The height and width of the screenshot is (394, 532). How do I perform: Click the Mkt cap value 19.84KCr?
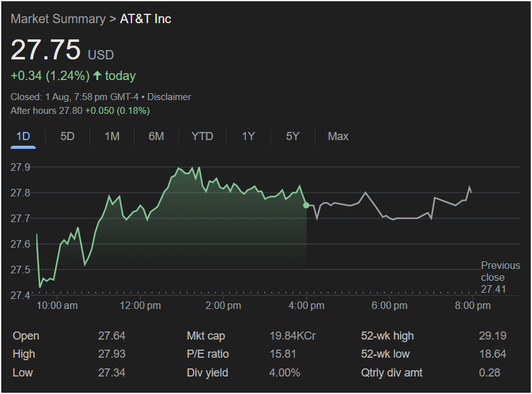click(x=292, y=336)
